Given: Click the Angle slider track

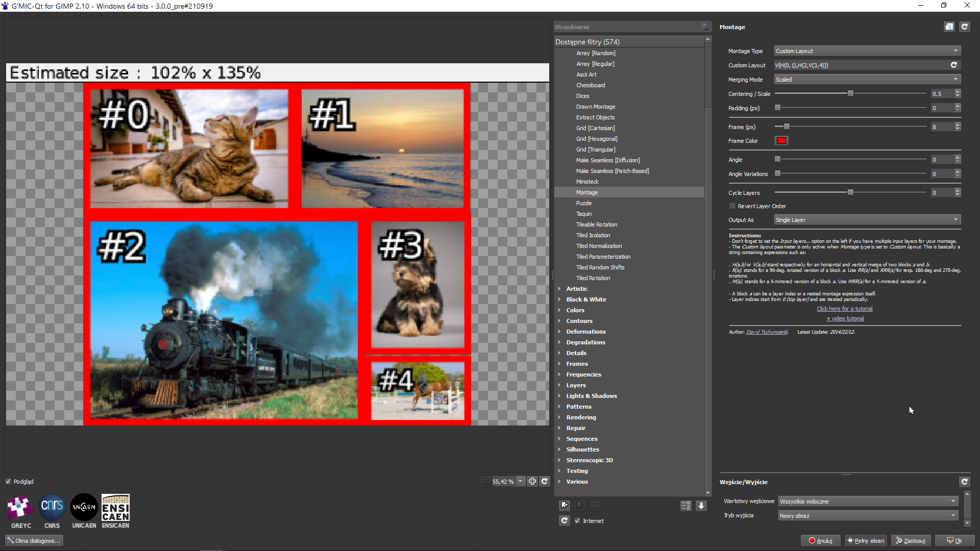Looking at the screenshot, I should click(850, 159).
